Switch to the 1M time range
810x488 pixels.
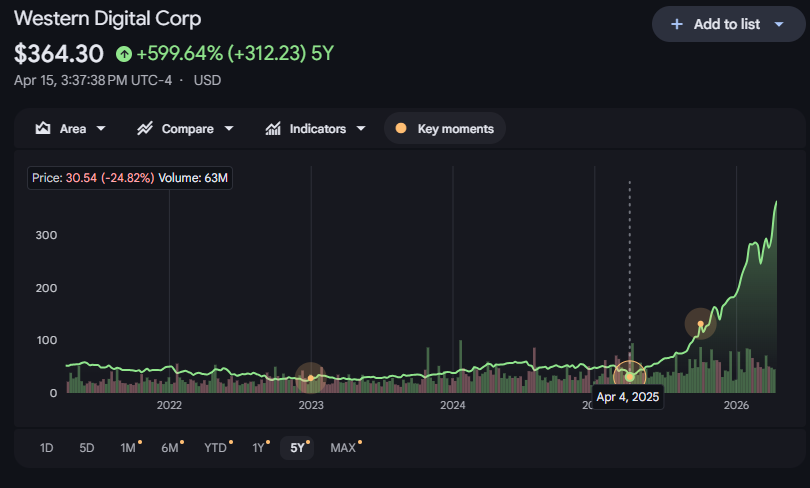(128, 448)
